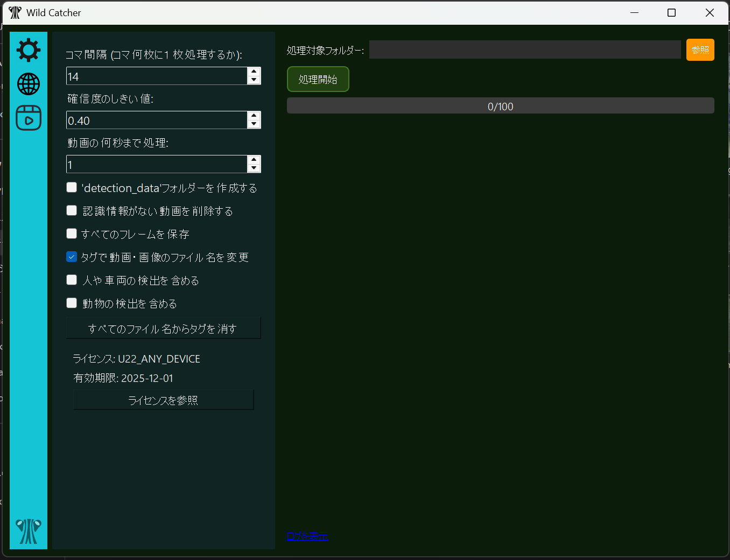Increase 動画の何秒まで処理 with up arrow
Screen dimensions: 730x560
[254, 160]
